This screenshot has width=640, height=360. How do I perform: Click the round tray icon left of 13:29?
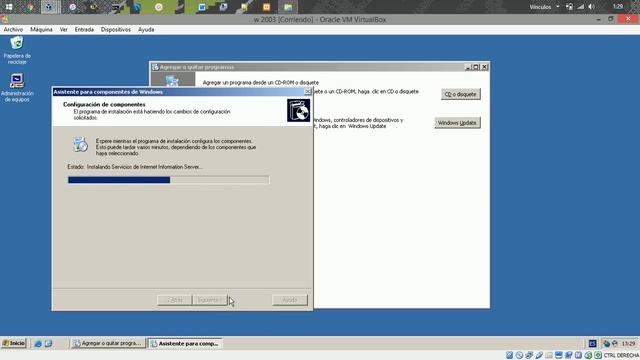point(615,344)
